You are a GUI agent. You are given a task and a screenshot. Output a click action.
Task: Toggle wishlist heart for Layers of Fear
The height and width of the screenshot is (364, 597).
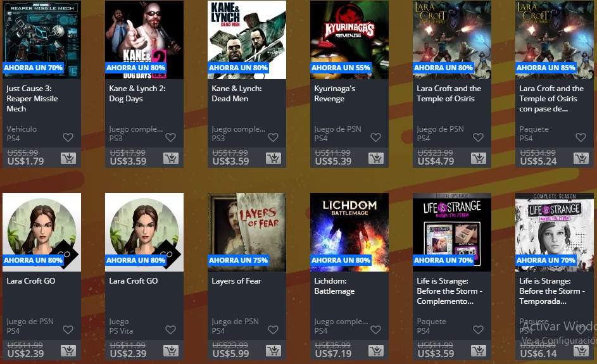click(x=273, y=329)
